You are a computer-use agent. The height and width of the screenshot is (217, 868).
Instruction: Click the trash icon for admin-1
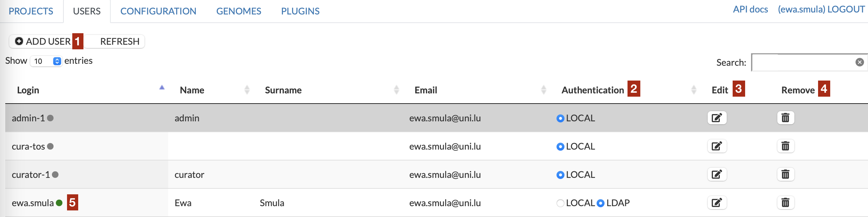click(x=786, y=118)
